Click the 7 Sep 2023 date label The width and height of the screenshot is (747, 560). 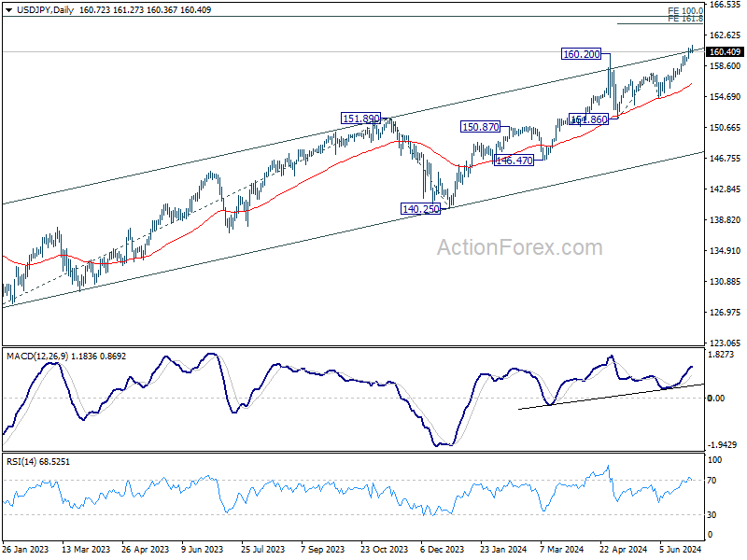tap(322, 549)
